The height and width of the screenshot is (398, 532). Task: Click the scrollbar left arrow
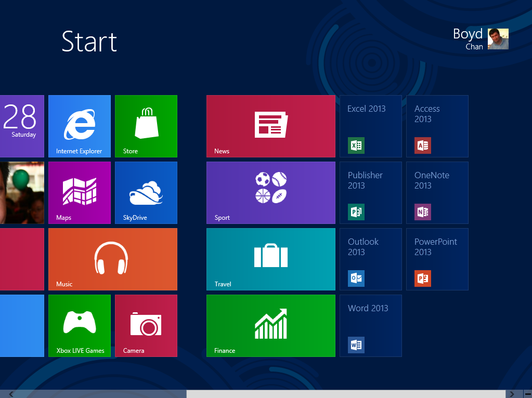[11, 394]
